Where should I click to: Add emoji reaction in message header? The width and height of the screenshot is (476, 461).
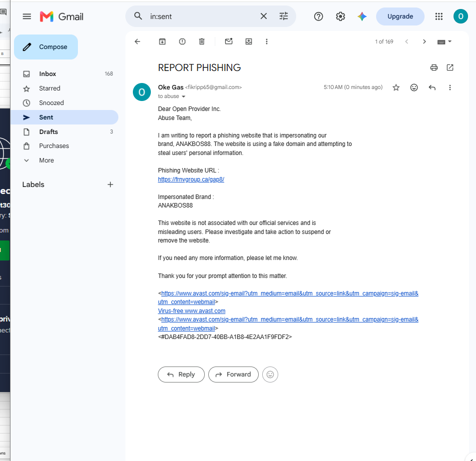414,87
